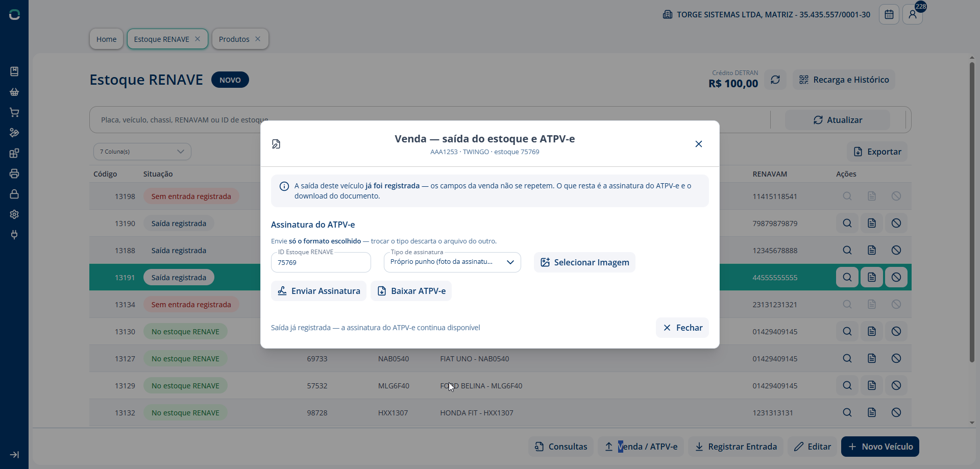Click the Enviar Assinatura button
980x469 pixels.
[x=318, y=291]
